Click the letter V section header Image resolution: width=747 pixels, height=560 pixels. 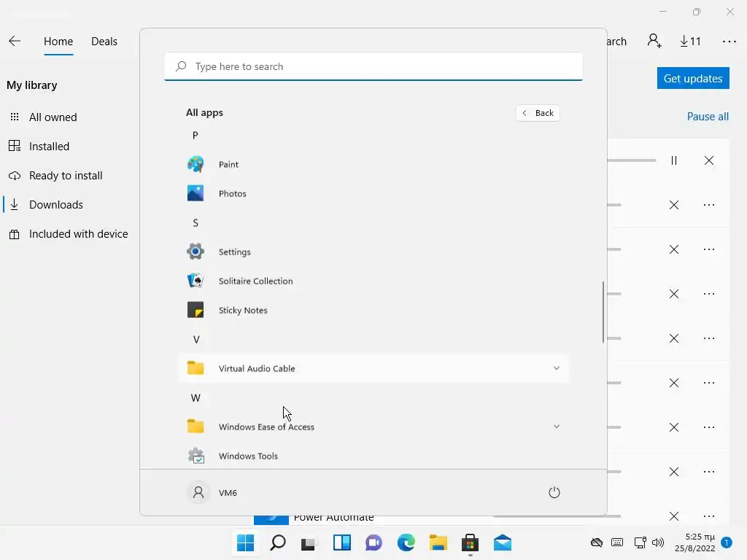pos(196,340)
